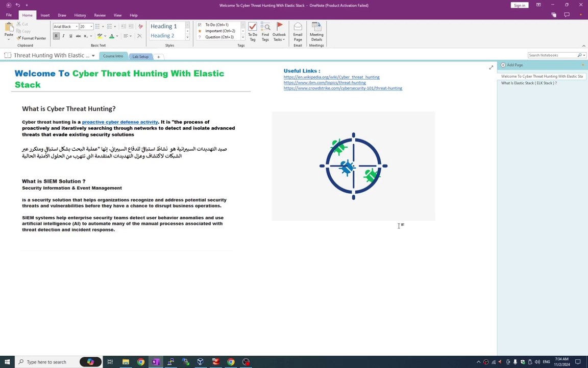
Task: Toggle subscript formatting
Action: (x=86, y=36)
